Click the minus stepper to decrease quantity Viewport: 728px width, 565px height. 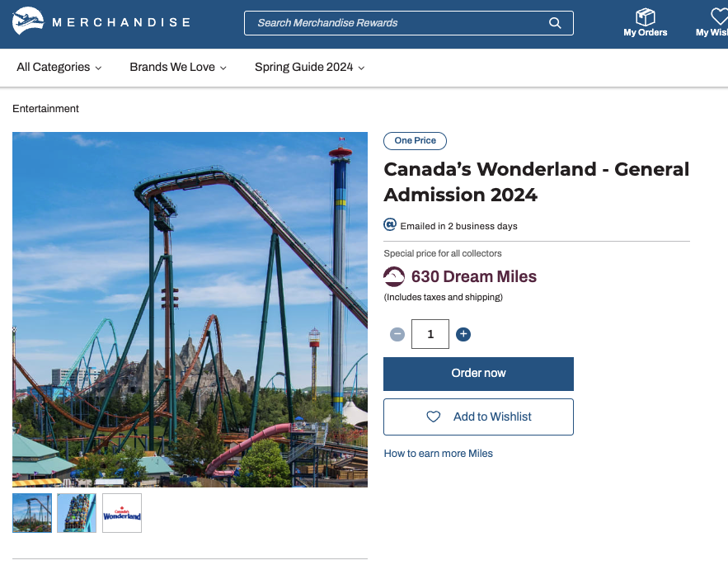click(397, 334)
